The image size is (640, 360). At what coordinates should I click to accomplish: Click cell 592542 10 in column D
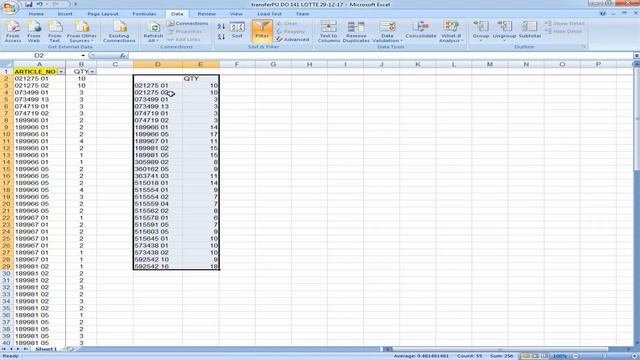point(158,260)
